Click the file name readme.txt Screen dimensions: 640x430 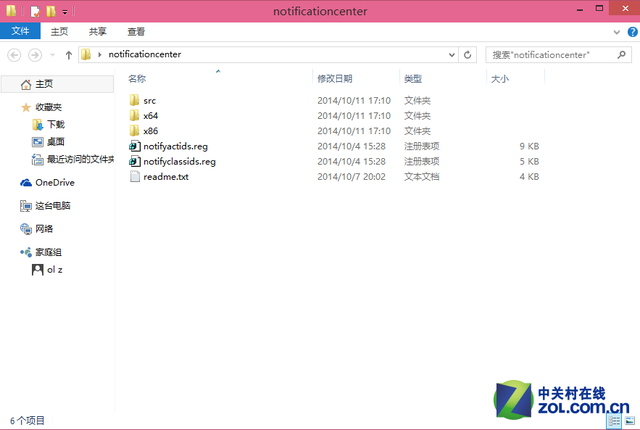click(166, 177)
